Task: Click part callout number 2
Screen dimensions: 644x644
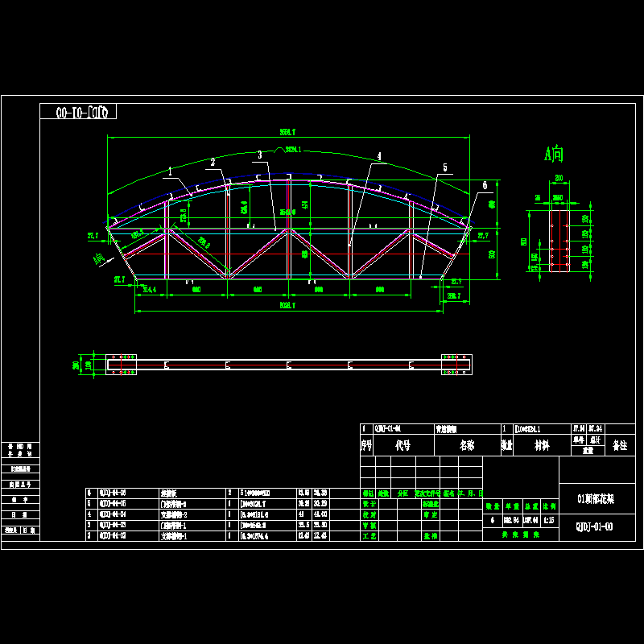Action: pyautogui.click(x=213, y=162)
